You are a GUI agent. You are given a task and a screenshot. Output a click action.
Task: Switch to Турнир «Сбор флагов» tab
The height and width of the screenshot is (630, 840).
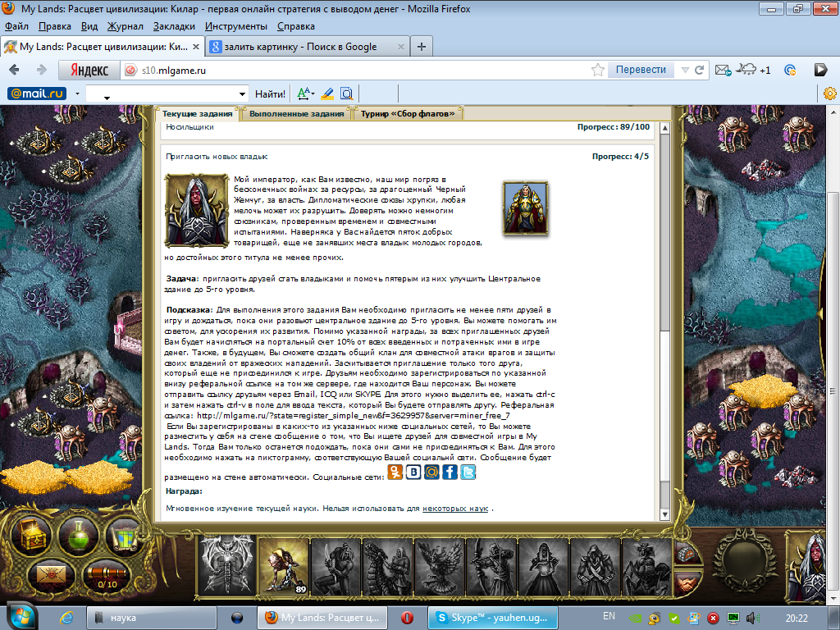pos(408,113)
